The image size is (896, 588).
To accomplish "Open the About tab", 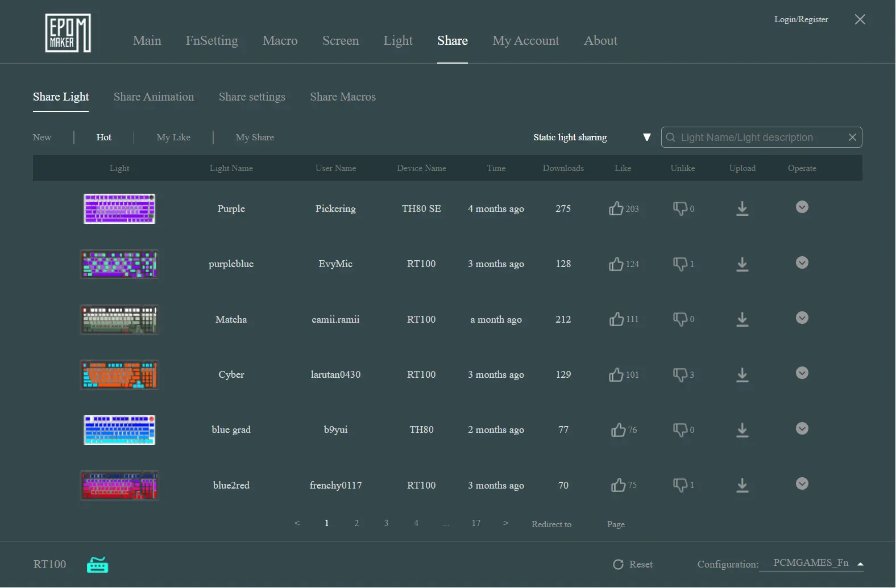I will tap(600, 40).
